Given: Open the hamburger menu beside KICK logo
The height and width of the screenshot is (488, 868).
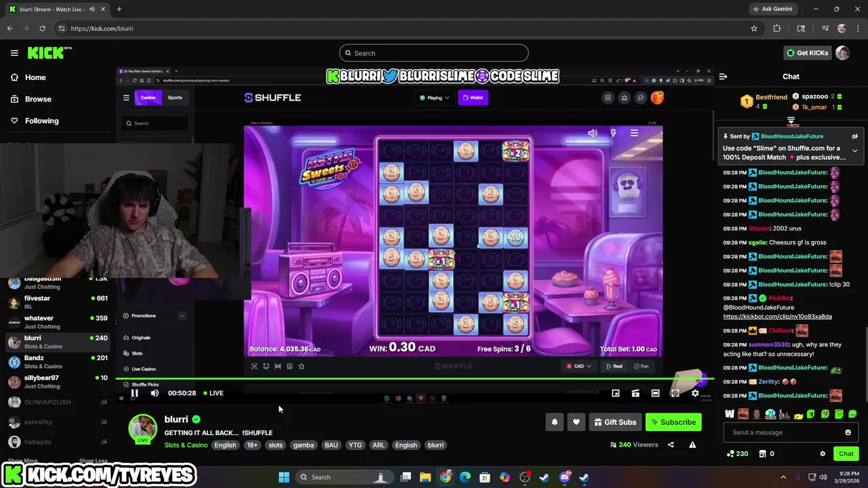Looking at the screenshot, I should point(14,53).
